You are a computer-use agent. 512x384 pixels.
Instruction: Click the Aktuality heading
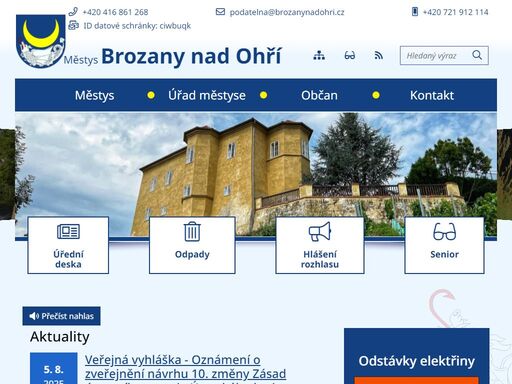(x=60, y=337)
